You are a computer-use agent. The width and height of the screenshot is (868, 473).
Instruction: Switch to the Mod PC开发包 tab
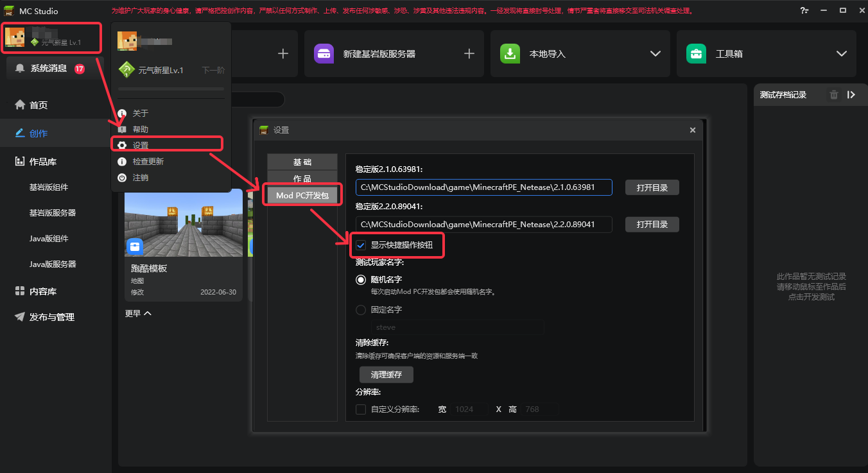[302, 196]
